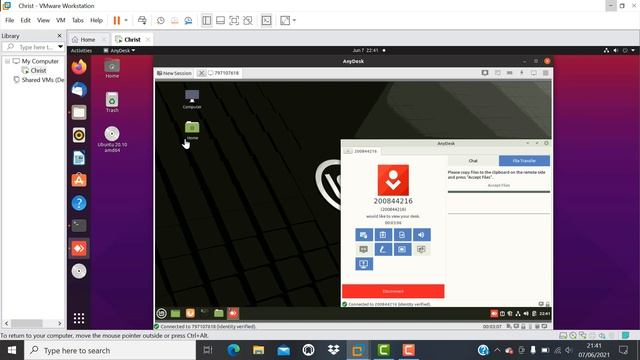Switch to File Transfer tab
The height and width of the screenshot is (360, 640).
pyautogui.click(x=524, y=161)
